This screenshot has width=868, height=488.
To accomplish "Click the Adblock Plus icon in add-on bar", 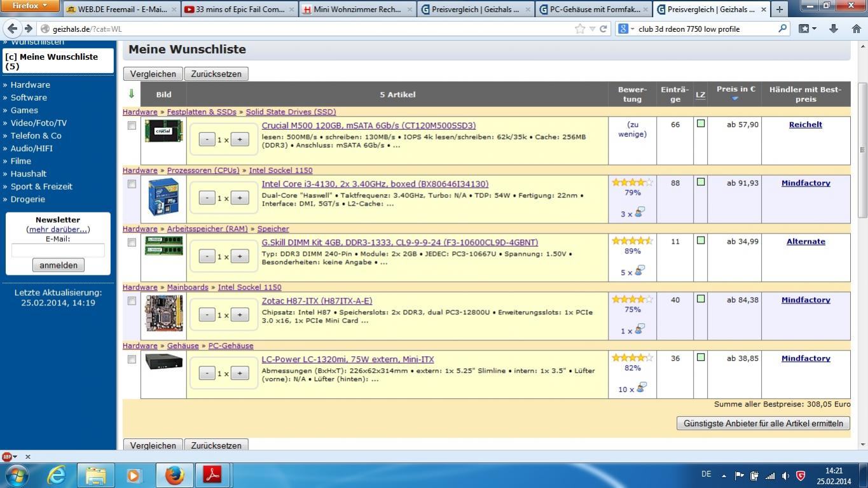I will (x=8, y=457).
